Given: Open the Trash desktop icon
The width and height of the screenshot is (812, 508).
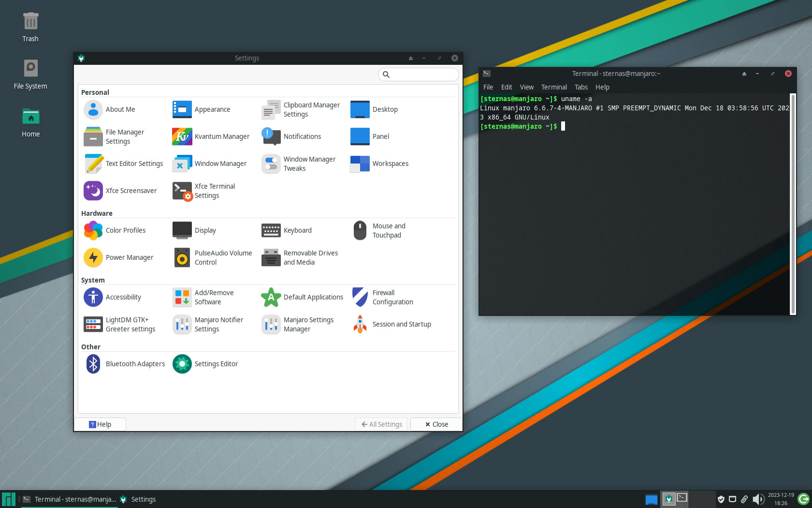Looking at the screenshot, I should tap(30, 27).
